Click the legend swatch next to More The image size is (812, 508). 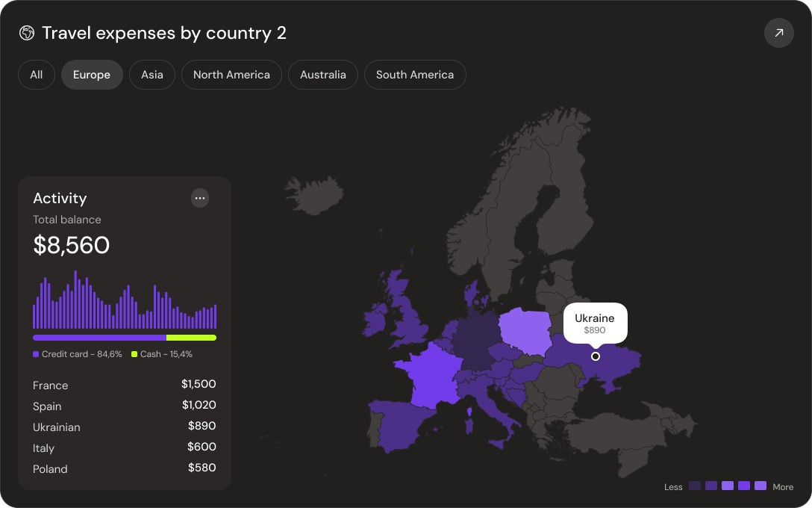coord(761,486)
